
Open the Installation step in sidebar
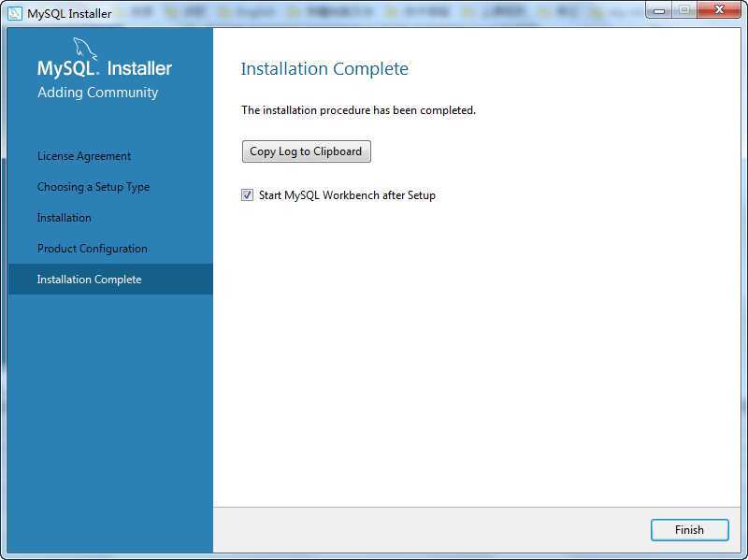[x=64, y=218]
